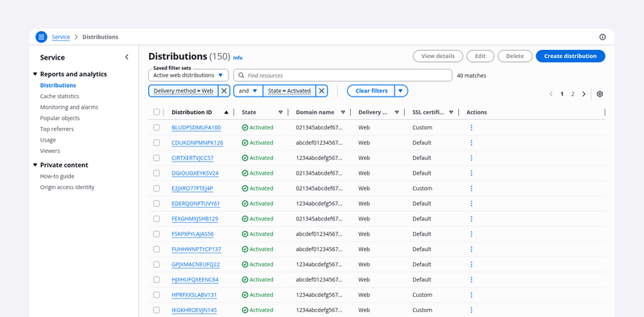Select all rows with header checkbox
This screenshot has height=317, width=644.
[156, 112]
